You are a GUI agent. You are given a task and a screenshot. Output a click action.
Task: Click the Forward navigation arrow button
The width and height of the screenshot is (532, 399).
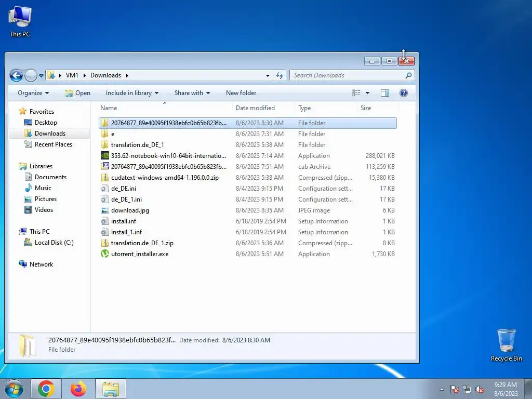coord(31,75)
